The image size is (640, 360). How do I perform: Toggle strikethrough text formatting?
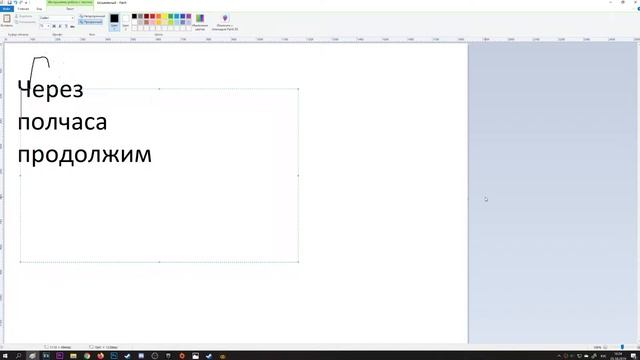tap(72, 26)
